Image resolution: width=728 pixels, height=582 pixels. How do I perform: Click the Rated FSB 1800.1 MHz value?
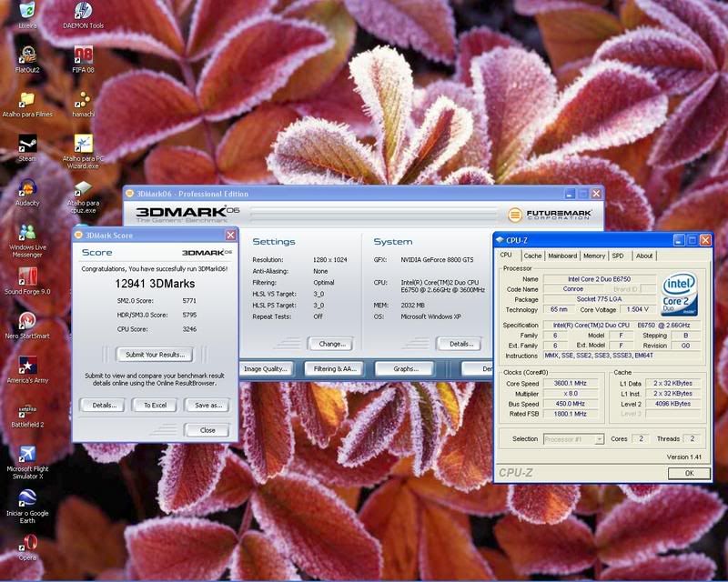tap(571, 414)
